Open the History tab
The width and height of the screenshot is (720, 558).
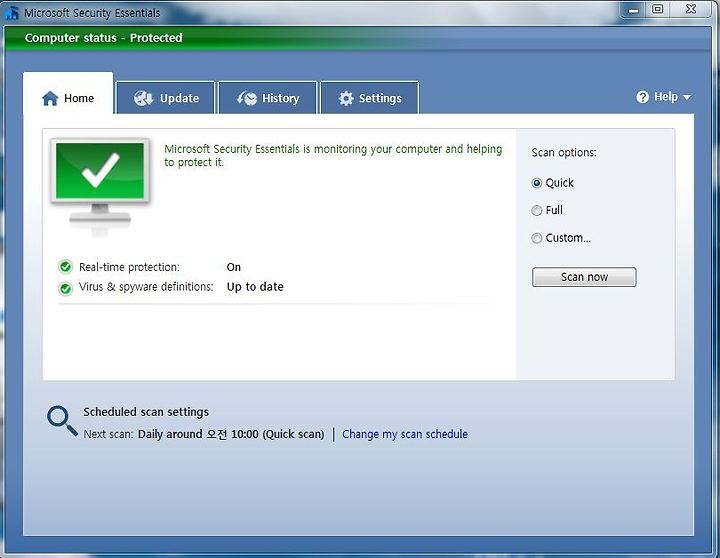click(268, 98)
